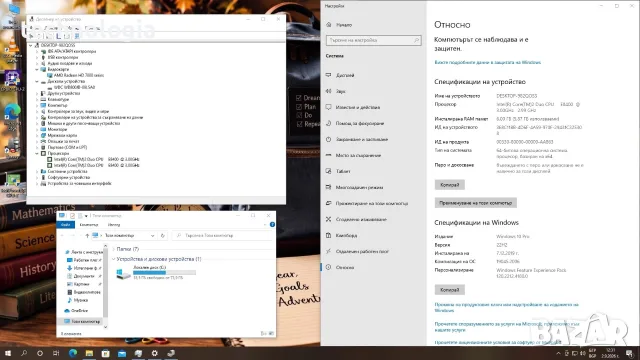Open Storage settings in the sidebar
Image resolution: width=640 pixels, height=360 pixels.
[358, 156]
